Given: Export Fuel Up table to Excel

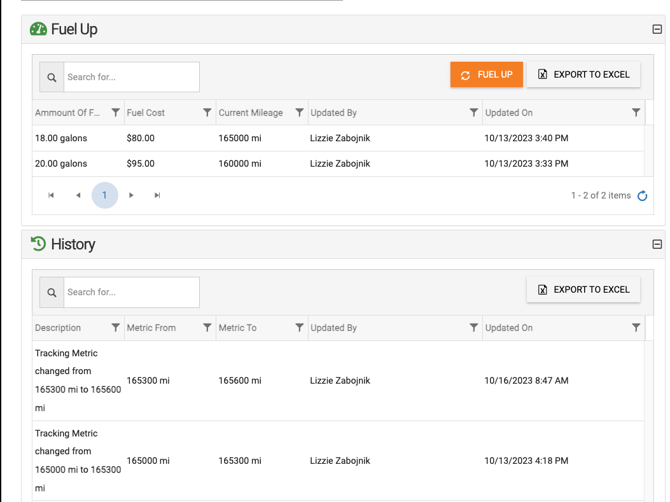Looking at the screenshot, I should coord(583,75).
